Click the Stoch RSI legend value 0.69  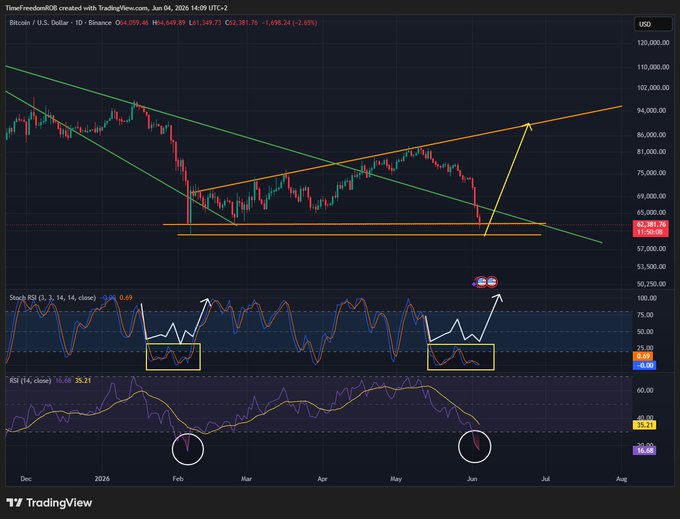pyautogui.click(x=126, y=297)
